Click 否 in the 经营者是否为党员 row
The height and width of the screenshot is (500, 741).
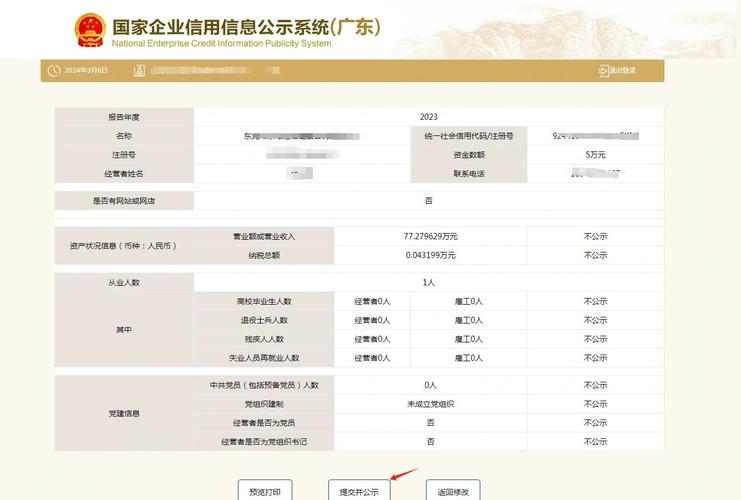coord(431,422)
